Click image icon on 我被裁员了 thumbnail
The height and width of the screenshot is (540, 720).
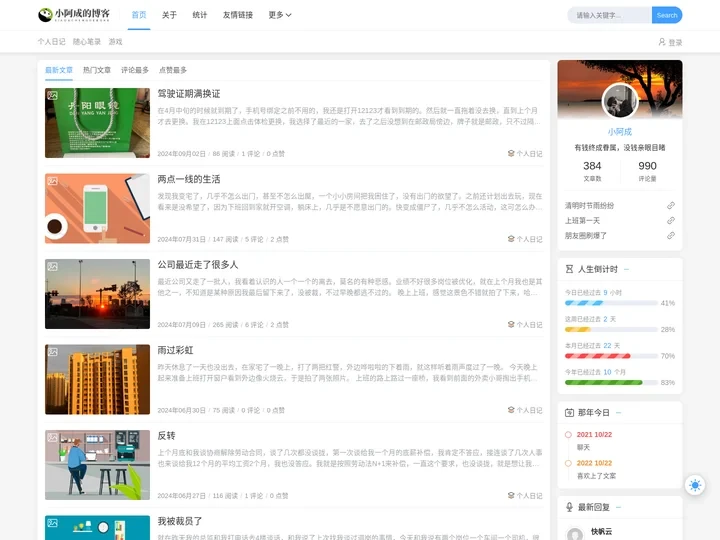tap(52, 523)
